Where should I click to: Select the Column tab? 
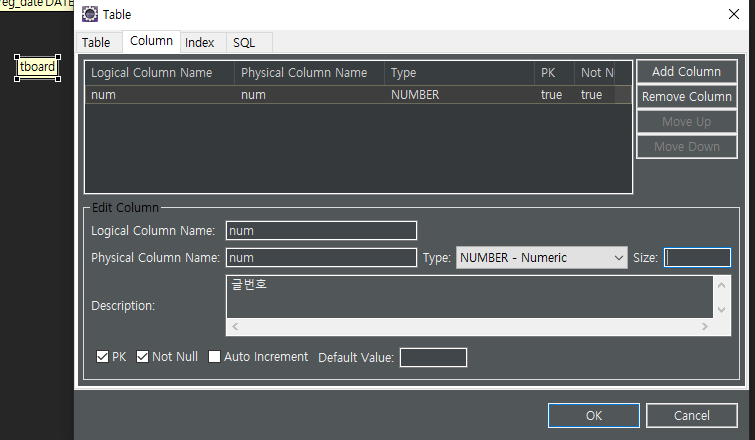point(151,41)
